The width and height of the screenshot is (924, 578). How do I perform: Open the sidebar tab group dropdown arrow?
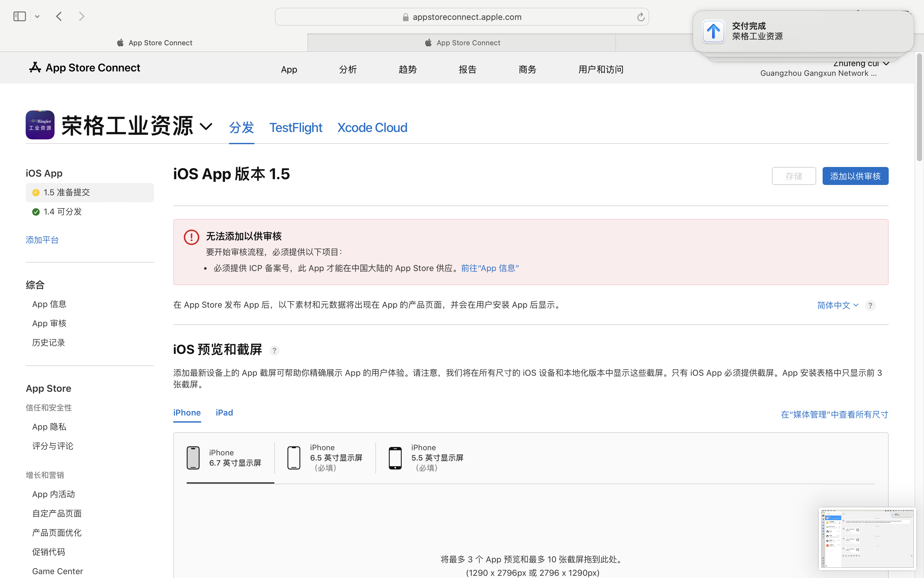37,16
